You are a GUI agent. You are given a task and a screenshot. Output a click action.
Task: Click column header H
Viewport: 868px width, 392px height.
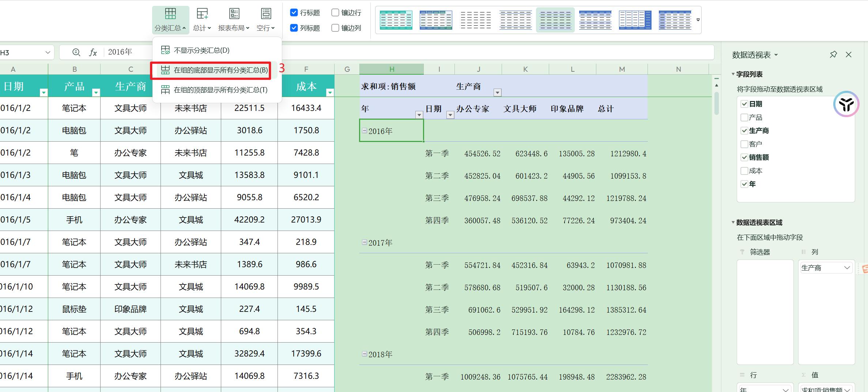point(391,69)
